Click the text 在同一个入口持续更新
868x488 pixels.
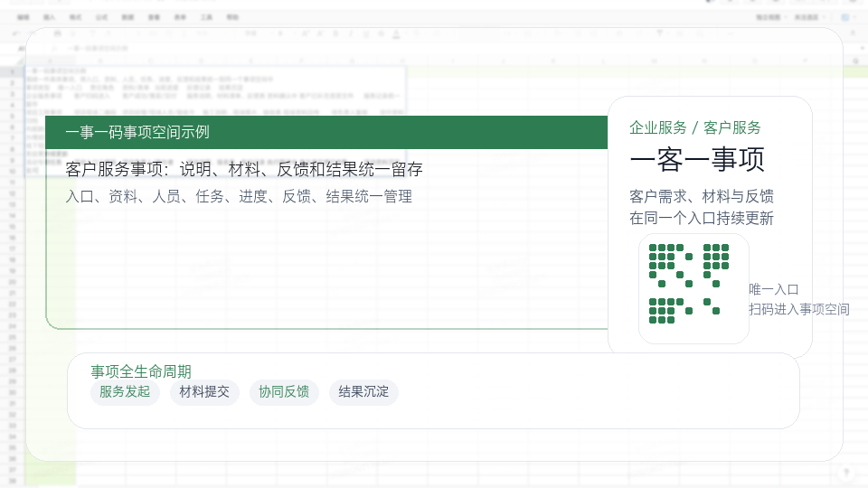click(702, 218)
